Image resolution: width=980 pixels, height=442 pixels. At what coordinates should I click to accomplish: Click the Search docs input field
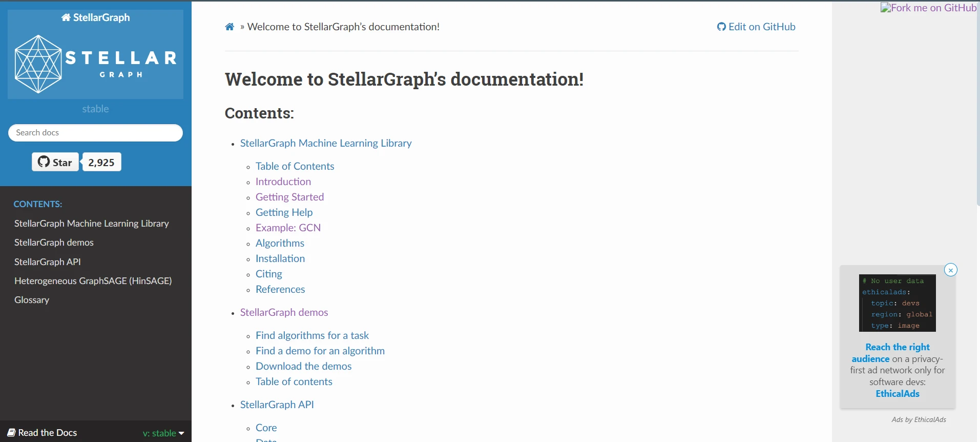pyautogui.click(x=95, y=133)
